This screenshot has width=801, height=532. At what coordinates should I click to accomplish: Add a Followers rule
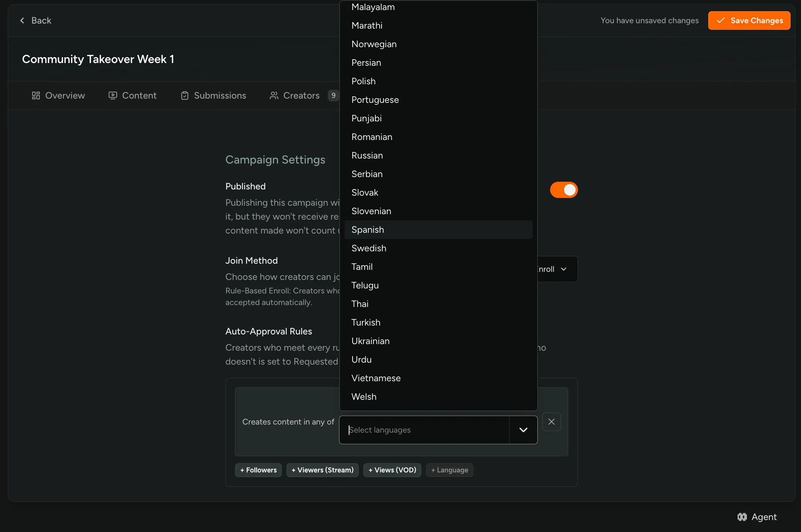(x=259, y=470)
